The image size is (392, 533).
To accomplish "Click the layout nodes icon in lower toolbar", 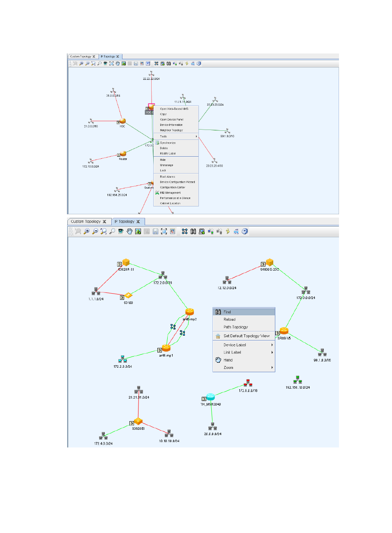I will 184,232.
